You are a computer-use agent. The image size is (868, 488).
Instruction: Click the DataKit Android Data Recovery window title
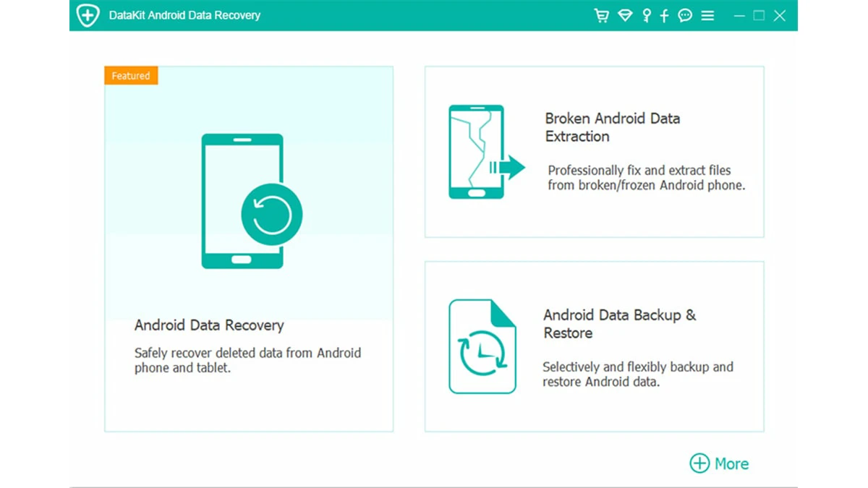tap(184, 15)
